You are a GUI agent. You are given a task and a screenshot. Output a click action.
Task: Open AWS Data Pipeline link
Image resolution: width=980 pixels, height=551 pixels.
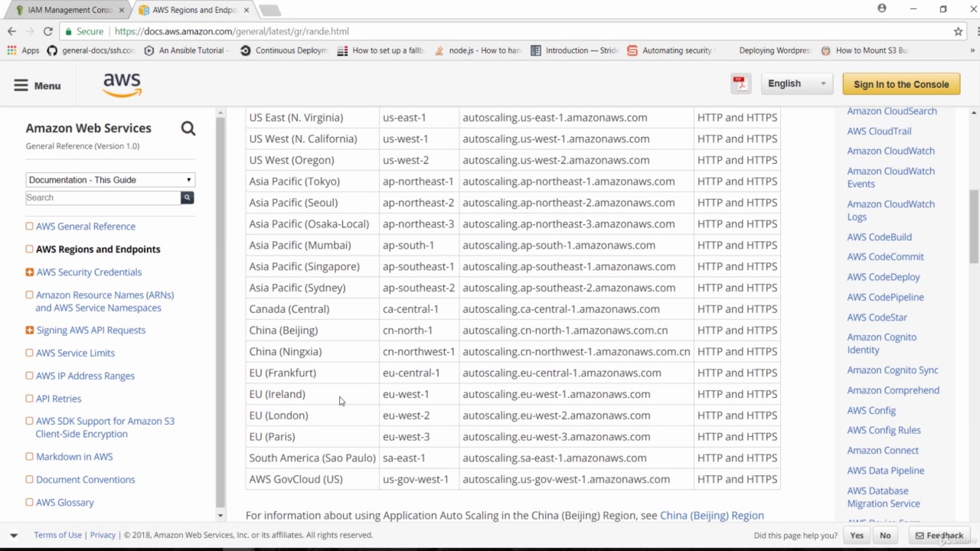click(x=885, y=471)
